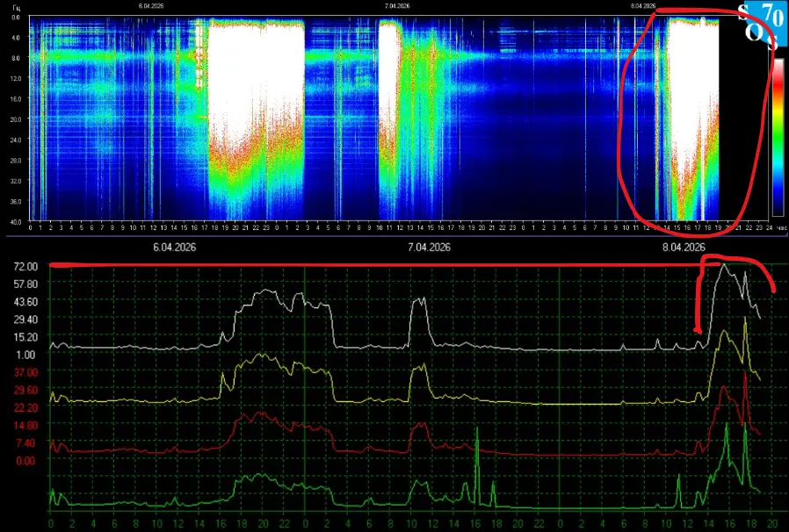Click the 20.0 frequency axis label
This screenshot has width=789, height=532.
tap(16, 119)
